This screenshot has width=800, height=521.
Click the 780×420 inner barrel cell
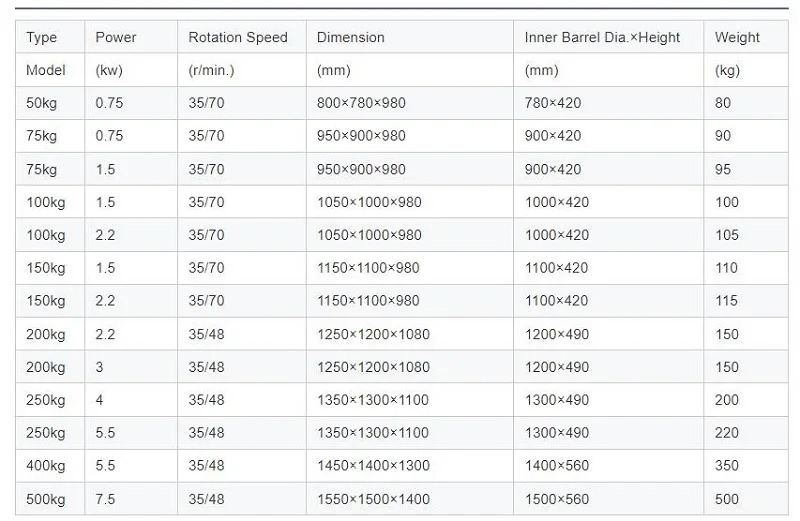(553, 103)
